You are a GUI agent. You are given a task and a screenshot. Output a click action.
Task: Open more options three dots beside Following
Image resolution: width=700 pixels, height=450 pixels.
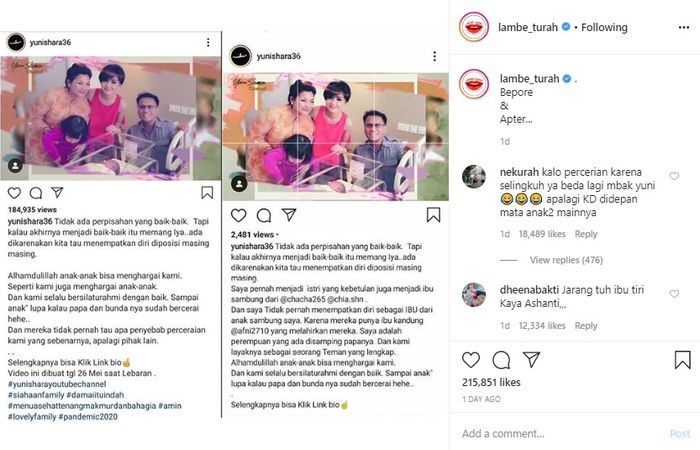tap(683, 28)
